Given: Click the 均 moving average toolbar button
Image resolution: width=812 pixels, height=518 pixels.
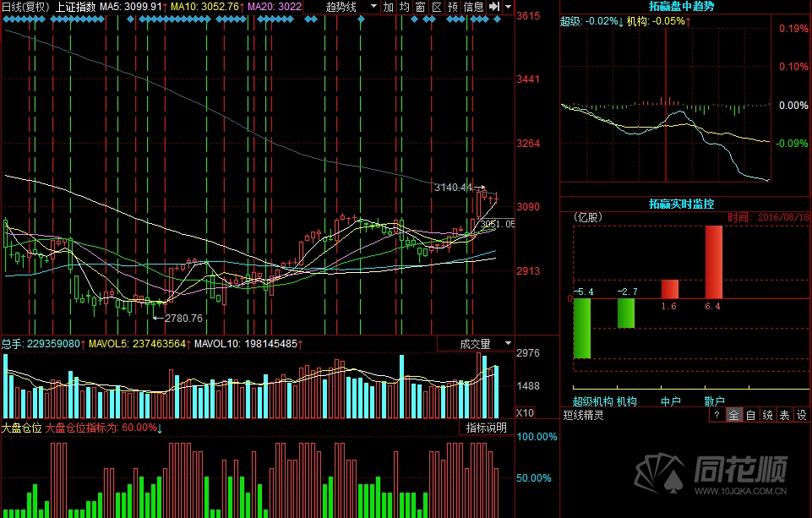Looking at the screenshot, I should click(x=405, y=7).
